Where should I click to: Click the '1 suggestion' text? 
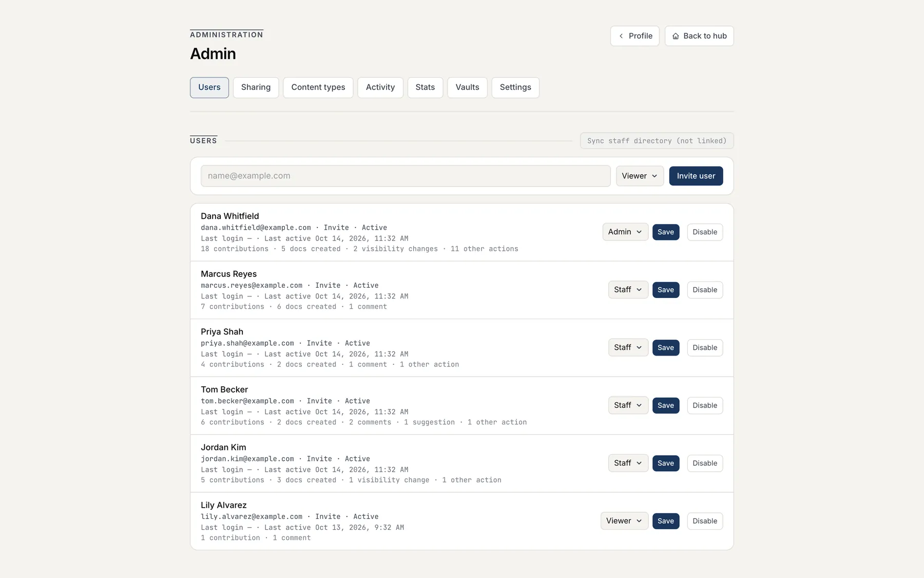pyautogui.click(x=429, y=422)
